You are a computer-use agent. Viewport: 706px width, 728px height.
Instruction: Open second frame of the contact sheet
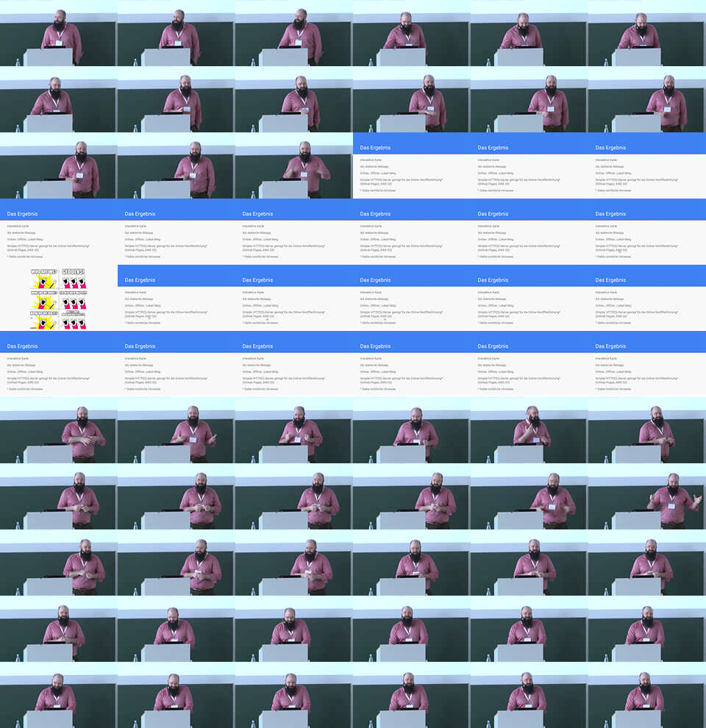point(176,33)
